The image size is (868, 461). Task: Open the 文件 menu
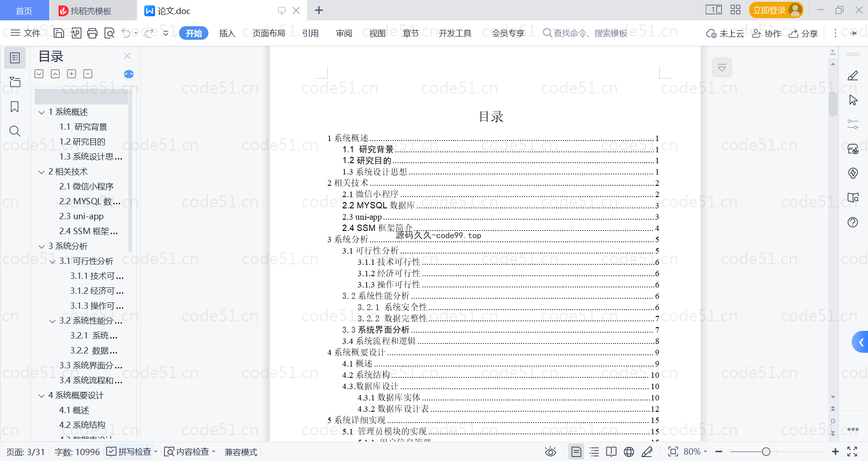25,33
